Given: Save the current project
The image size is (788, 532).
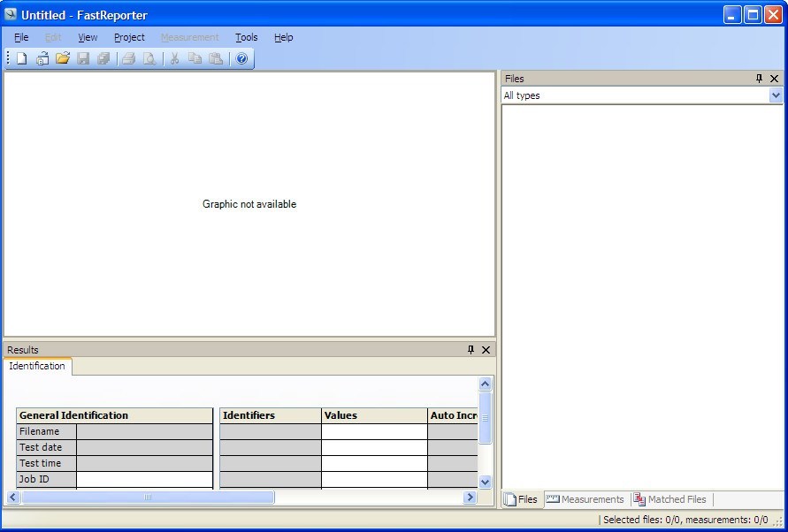Looking at the screenshot, I should (x=83, y=58).
